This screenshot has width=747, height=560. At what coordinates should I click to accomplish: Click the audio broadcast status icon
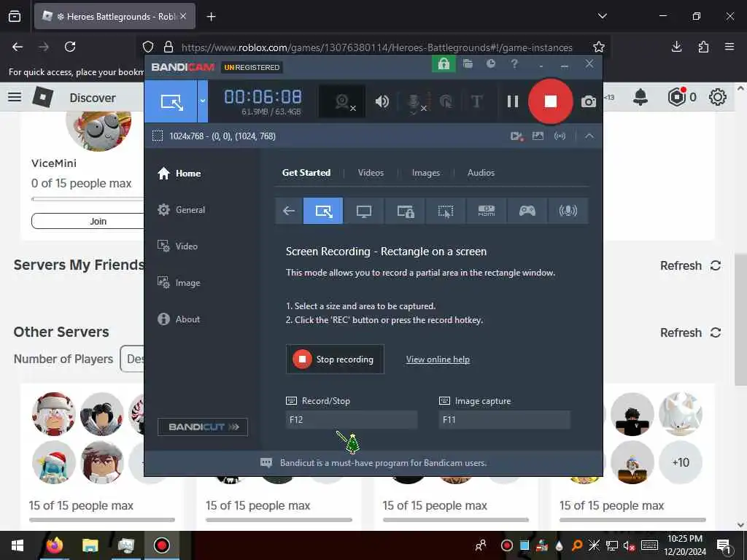coord(560,136)
